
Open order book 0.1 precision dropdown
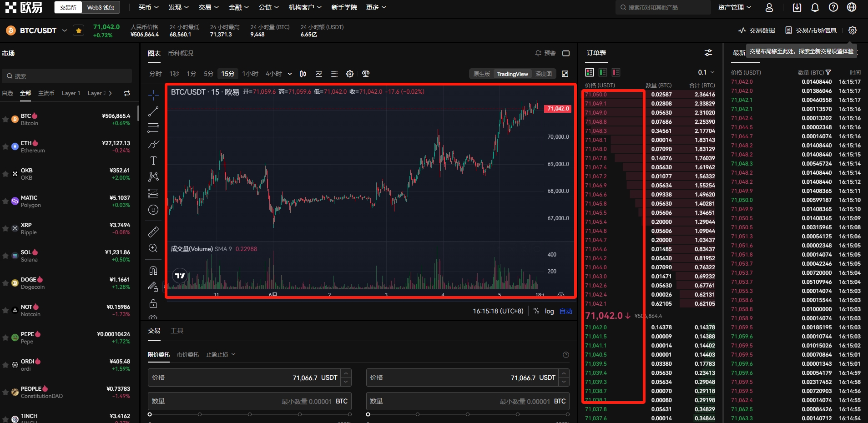[707, 72]
